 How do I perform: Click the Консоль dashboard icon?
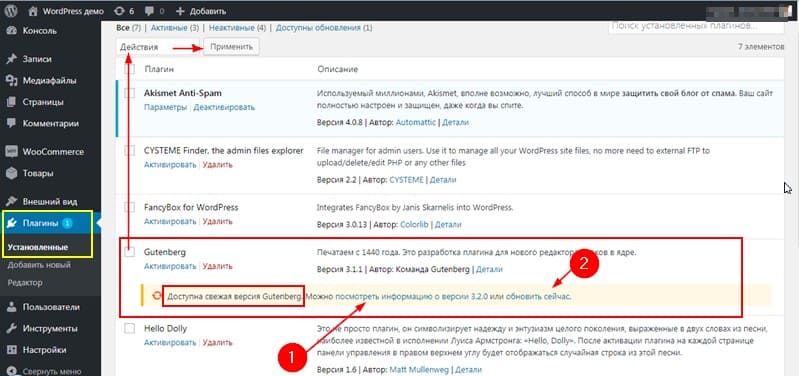click(11, 31)
